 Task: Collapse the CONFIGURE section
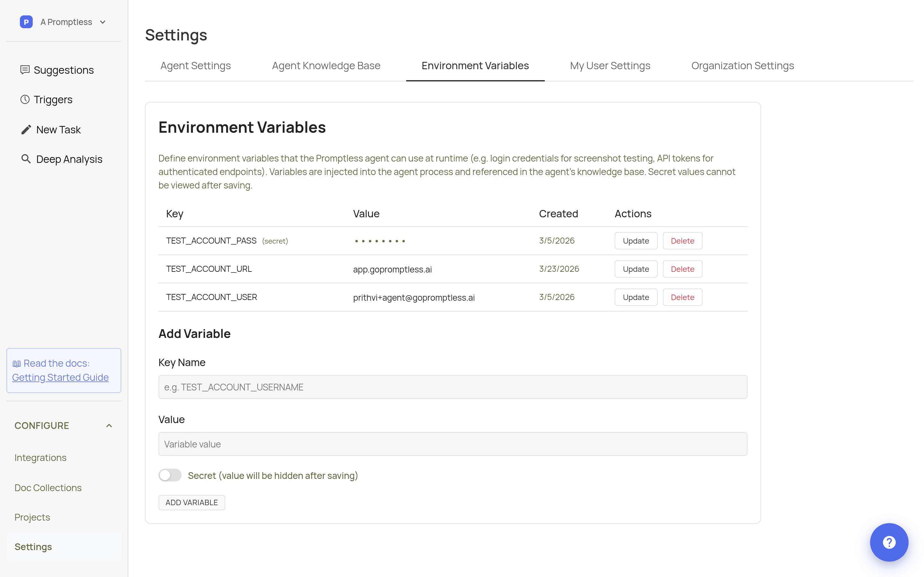(x=109, y=425)
